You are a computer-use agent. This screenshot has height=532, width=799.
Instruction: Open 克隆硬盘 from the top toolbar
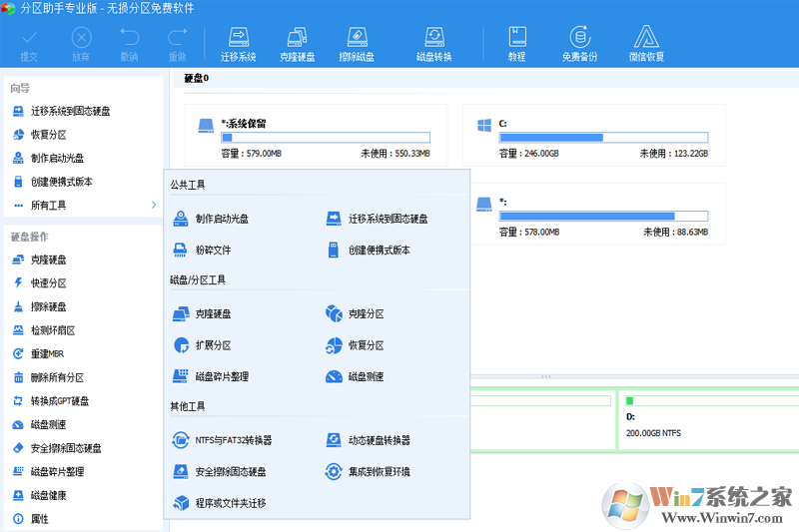pos(297,45)
